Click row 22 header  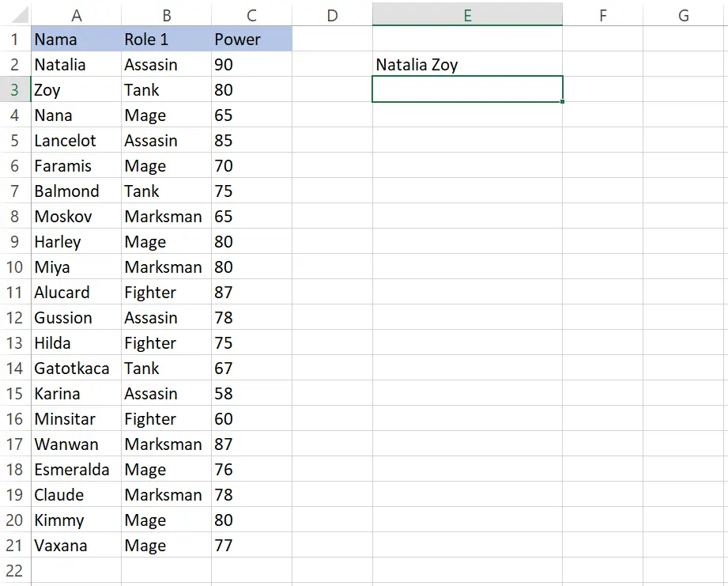(15, 571)
